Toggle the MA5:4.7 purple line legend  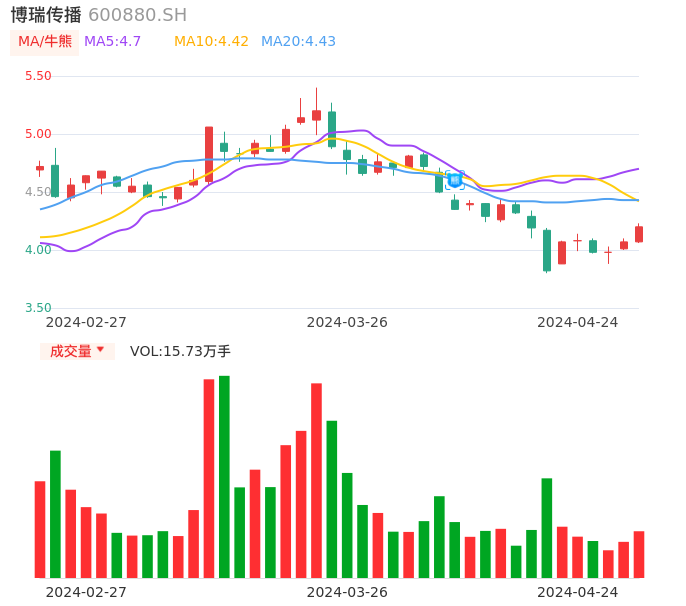[x=112, y=42]
